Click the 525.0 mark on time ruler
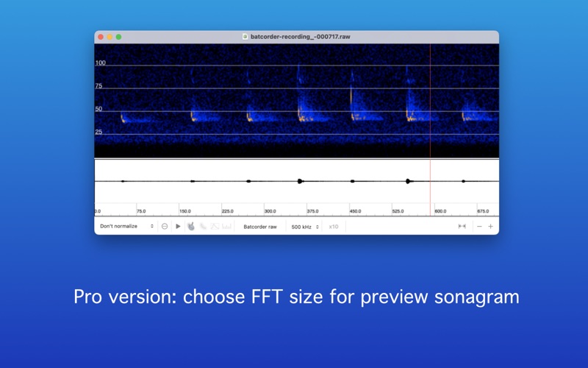The height and width of the screenshot is (368, 588). (398, 211)
